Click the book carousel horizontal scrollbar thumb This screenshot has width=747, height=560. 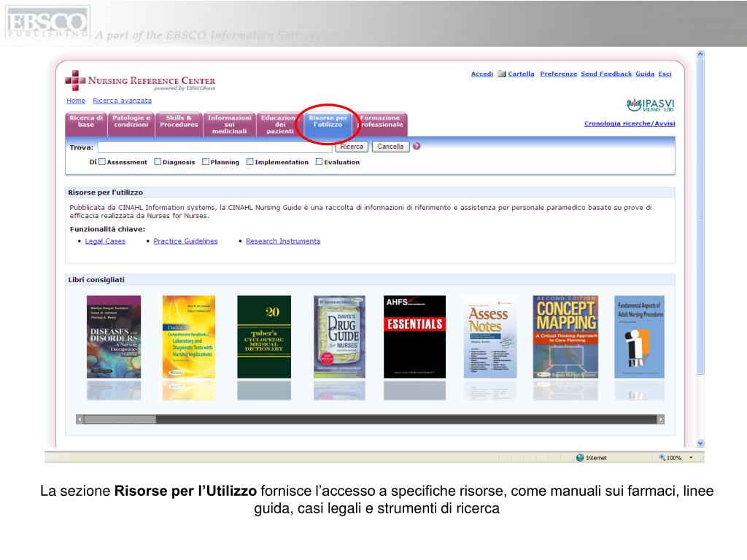coord(120,419)
